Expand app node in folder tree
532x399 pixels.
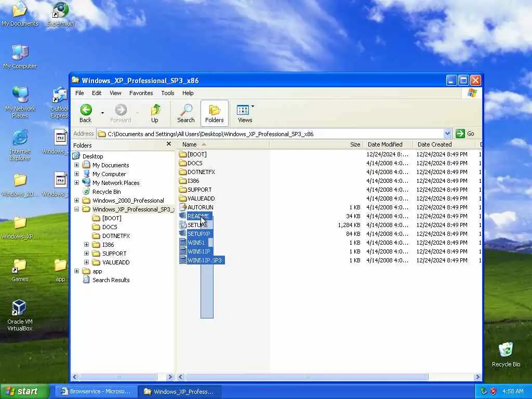tap(77, 271)
